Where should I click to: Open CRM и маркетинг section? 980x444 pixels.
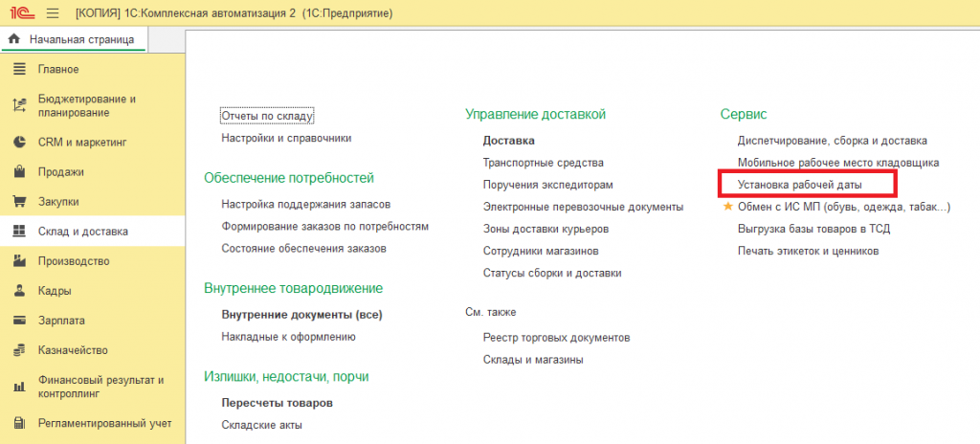point(93,143)
